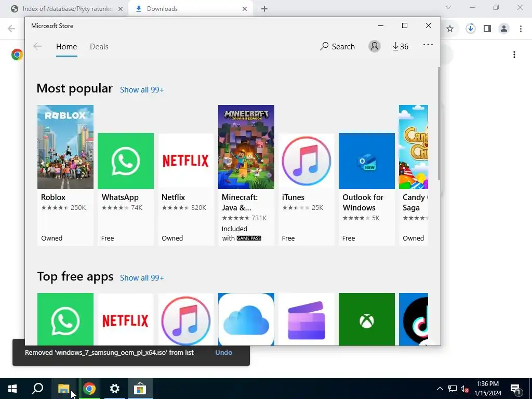Open Xbox app in Top free apps
532x399 pixels.
367,320
